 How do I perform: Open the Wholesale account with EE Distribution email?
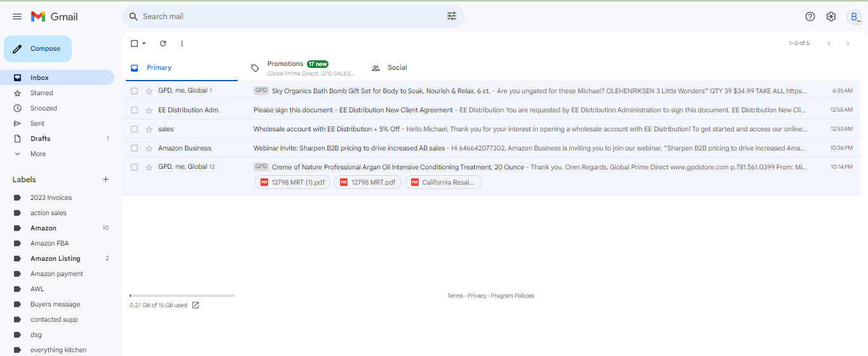pyautogui.click(x=492, y=129)
